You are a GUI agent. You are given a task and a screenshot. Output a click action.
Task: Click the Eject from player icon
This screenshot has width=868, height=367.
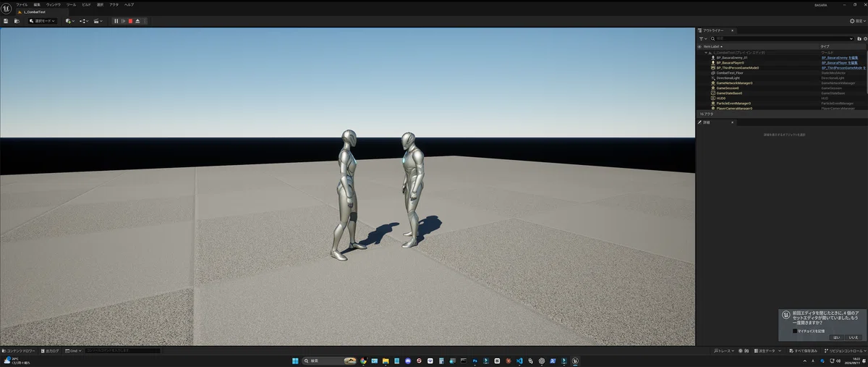(137, 21)
